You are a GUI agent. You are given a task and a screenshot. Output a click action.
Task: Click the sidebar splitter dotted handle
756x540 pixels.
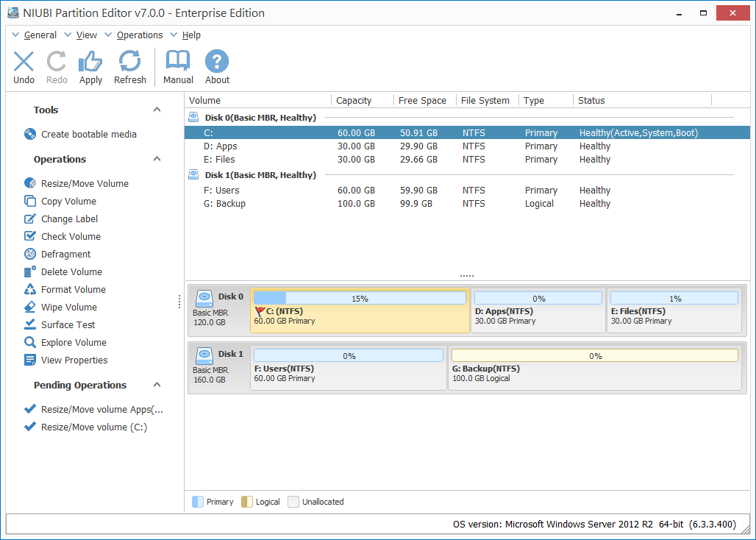[x=179, y=302]
